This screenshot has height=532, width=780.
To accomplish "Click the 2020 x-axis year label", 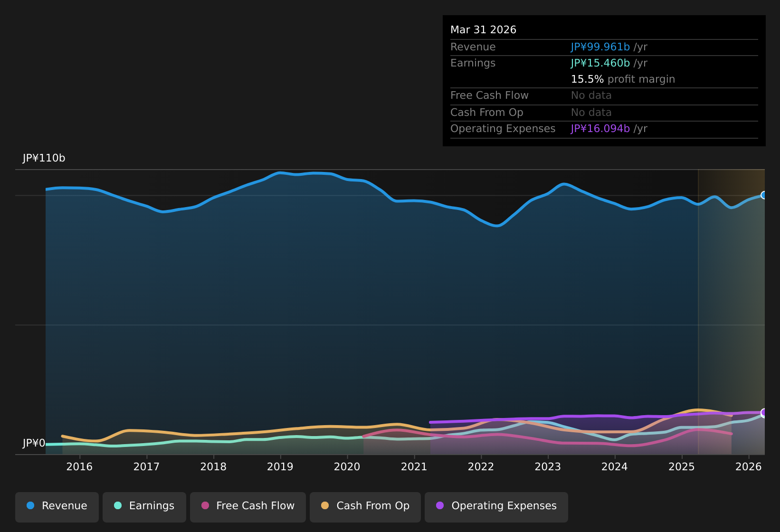I will (347, 466).
